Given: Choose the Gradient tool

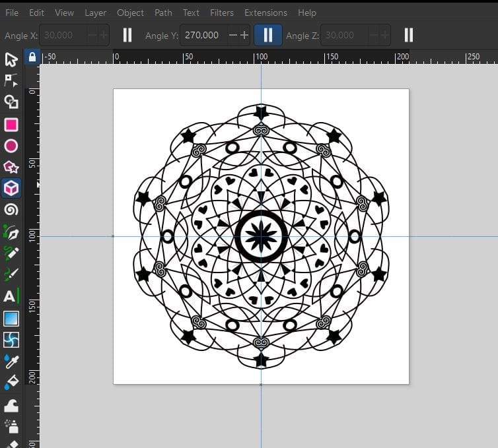Looking at the screenshot, I should [11, 319].
